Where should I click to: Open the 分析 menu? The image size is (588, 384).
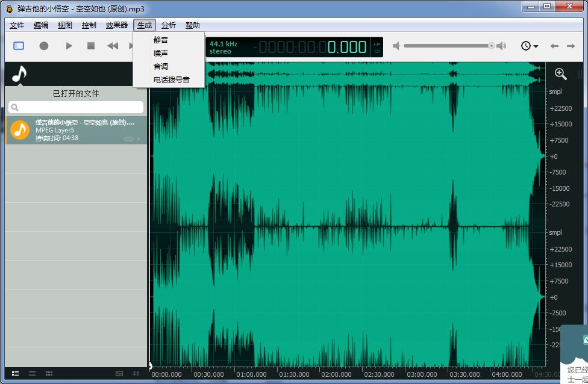168,25
